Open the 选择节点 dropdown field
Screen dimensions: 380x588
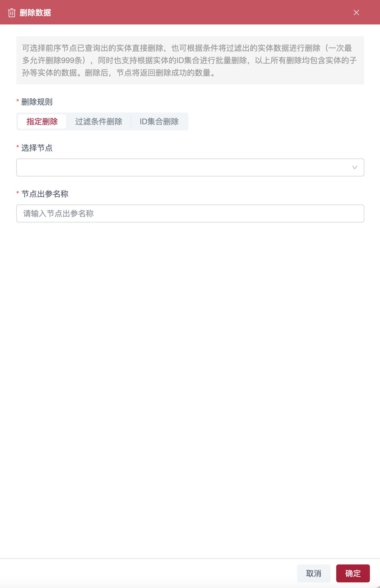pyautogui.click(x=190, y=167)
